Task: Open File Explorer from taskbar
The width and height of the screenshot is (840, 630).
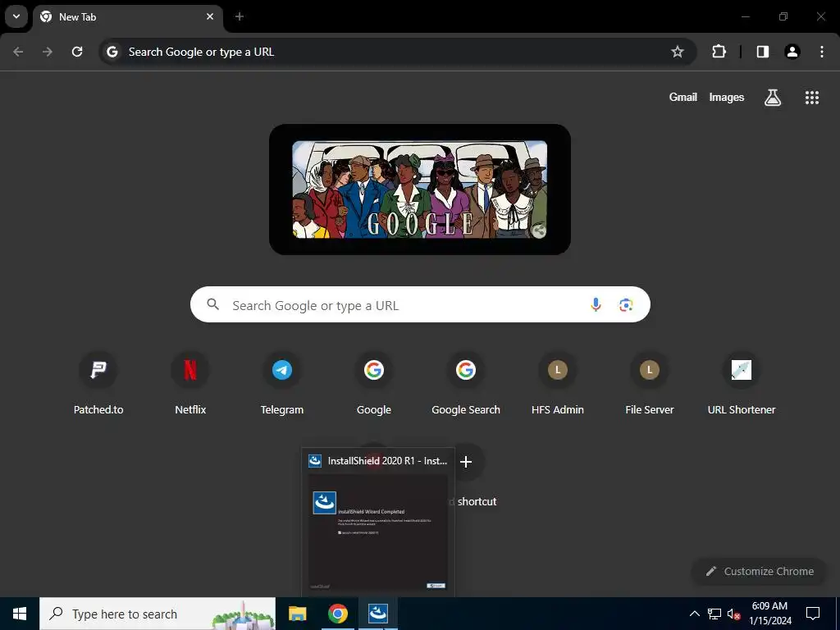Action: 297,614
